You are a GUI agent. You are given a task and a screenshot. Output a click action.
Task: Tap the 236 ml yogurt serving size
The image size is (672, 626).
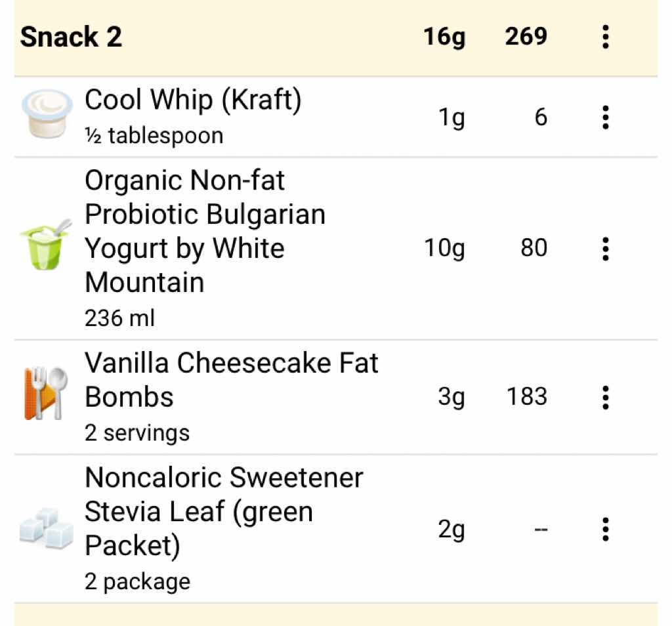(119, 318)
